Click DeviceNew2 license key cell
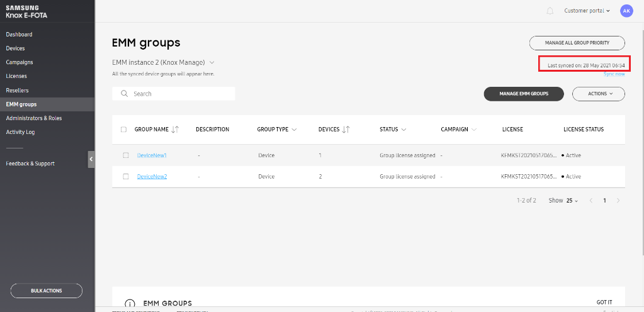This screenshot has height=312, width=644. tap(529, 177)
